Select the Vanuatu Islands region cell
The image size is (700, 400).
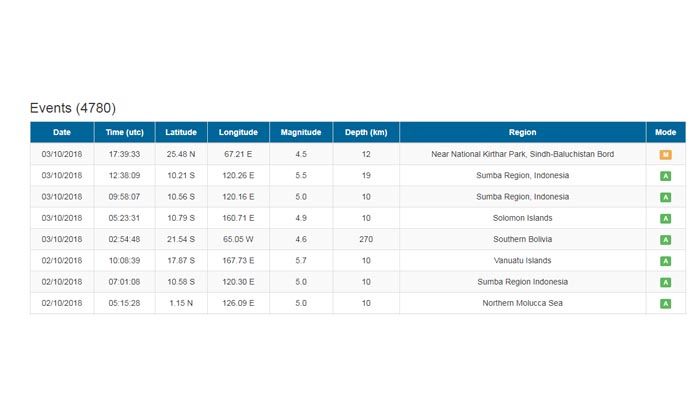522,261
